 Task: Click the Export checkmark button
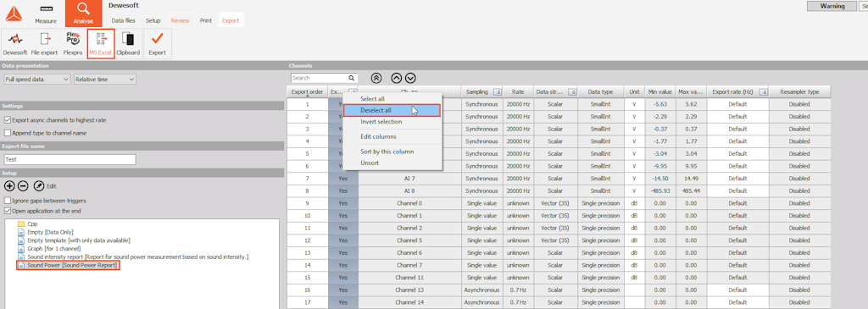click(x=157, y=44)
